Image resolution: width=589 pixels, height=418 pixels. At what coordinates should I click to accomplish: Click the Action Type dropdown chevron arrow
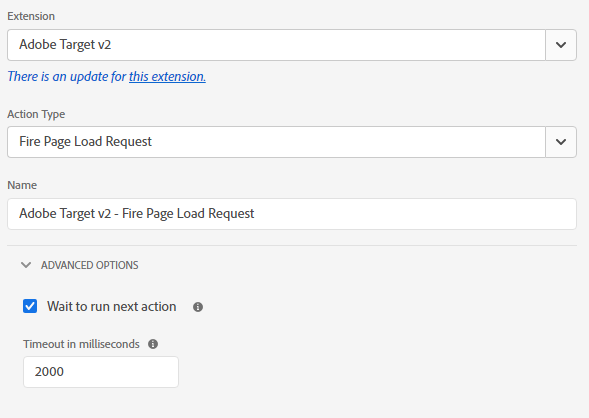(x=561, y=142)
